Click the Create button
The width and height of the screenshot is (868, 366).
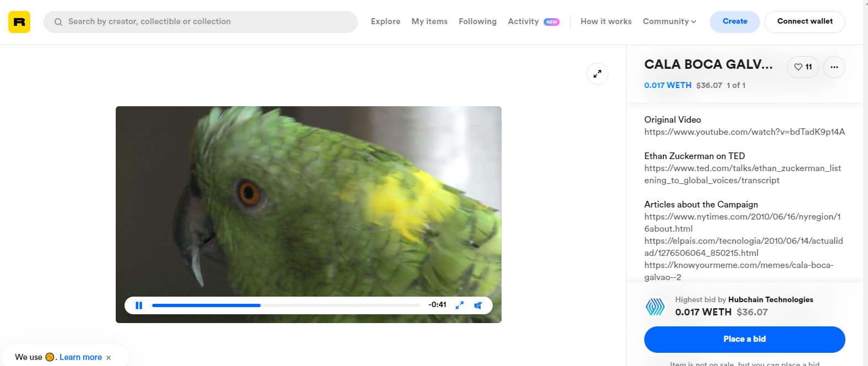[735, 21]
